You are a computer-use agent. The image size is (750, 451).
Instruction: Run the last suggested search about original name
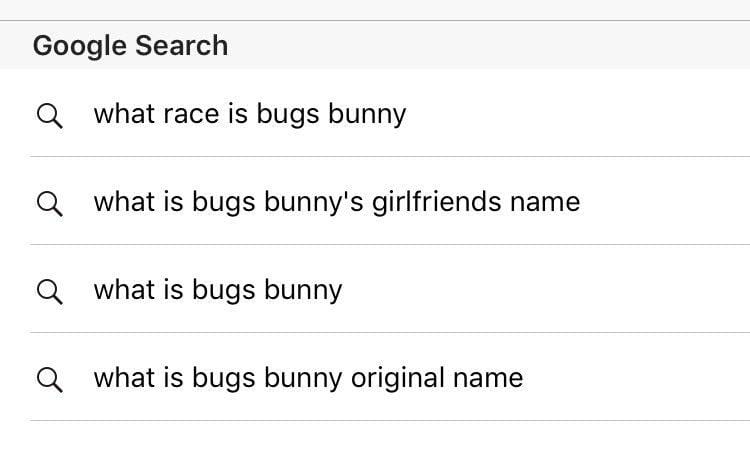(308, 378)
